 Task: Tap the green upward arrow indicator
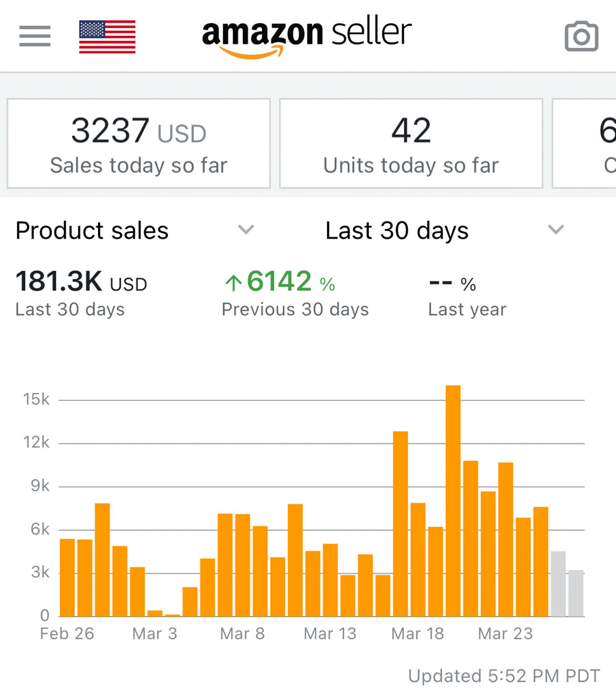coord(233,283)
